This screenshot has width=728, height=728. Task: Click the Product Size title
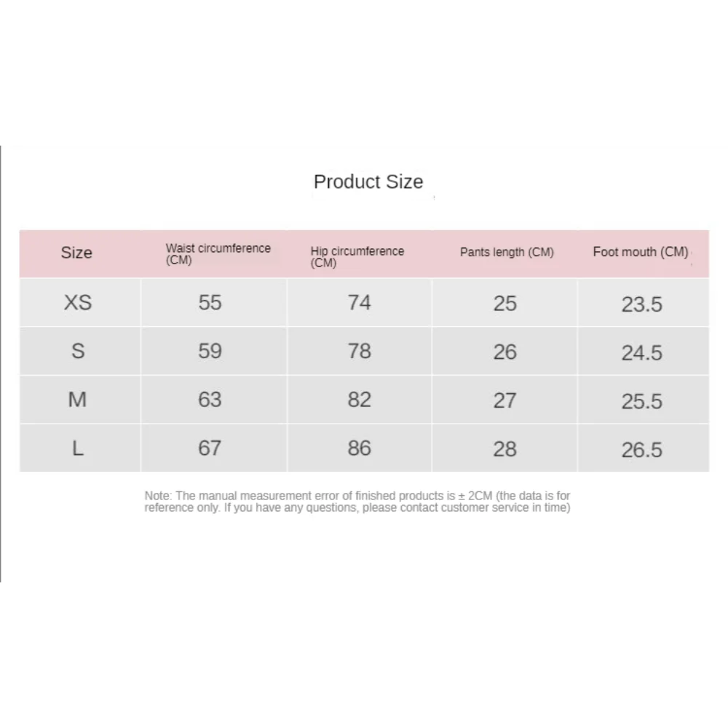368,182
